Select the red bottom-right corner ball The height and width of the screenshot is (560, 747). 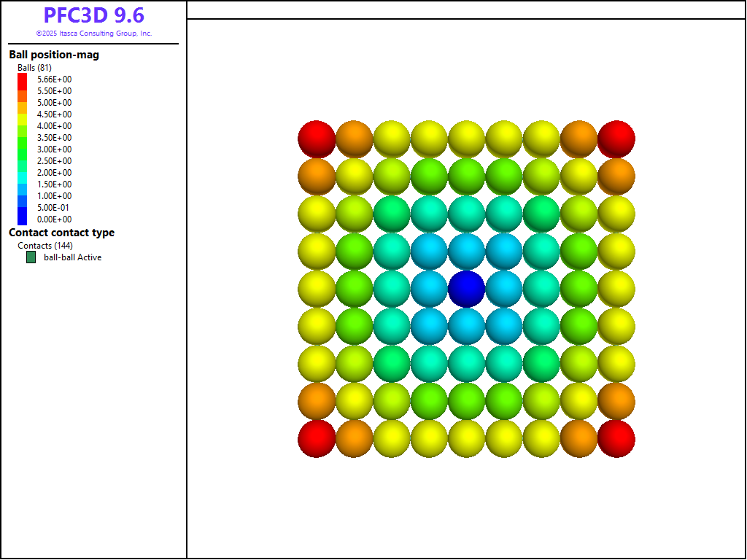pyautogui.click(x=616, y=439)
